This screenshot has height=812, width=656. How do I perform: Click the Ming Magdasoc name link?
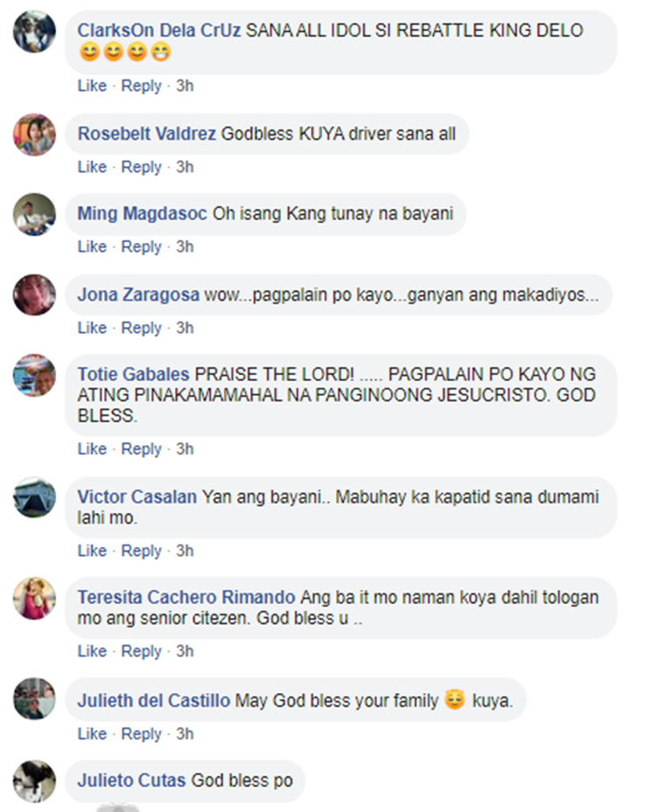tap(143, 214)
